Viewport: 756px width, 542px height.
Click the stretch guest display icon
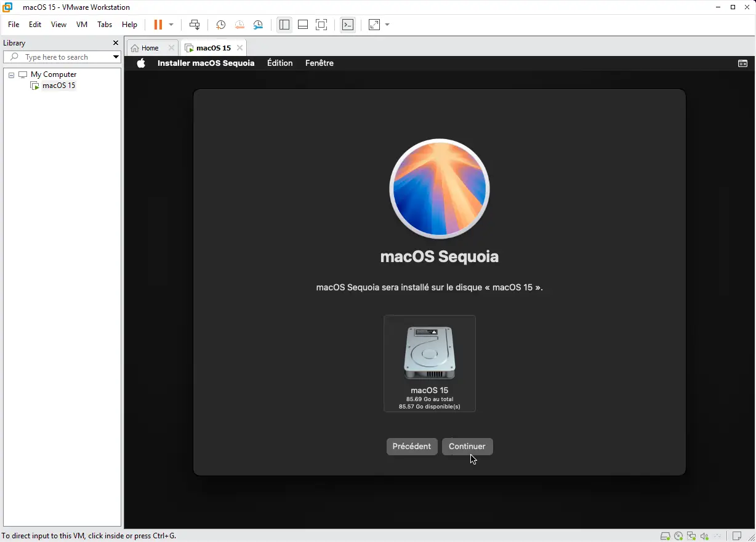pyautogui.click(x=374, y=25)
